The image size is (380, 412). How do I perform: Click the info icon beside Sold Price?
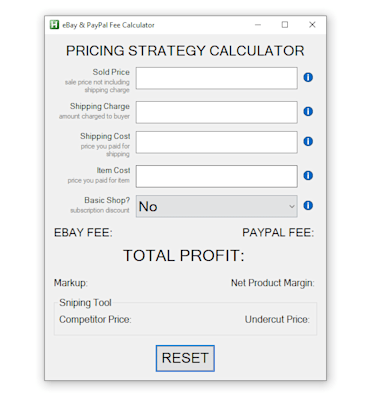308,77
